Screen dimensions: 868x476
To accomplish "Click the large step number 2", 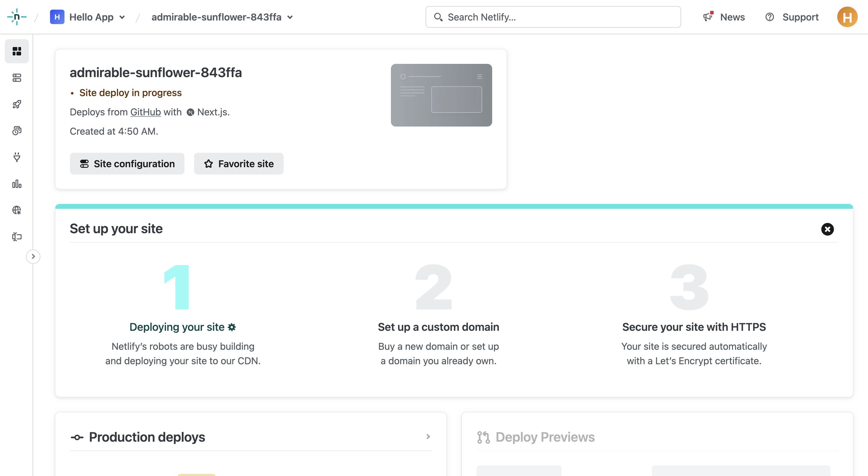I will (433, 287).
